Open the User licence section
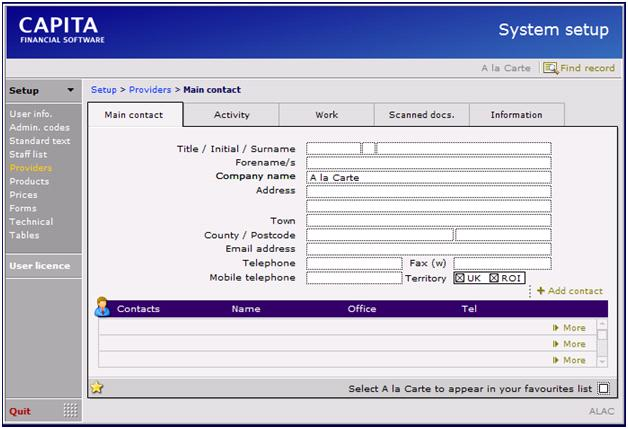628x429 pixels. tap(40, 266)
